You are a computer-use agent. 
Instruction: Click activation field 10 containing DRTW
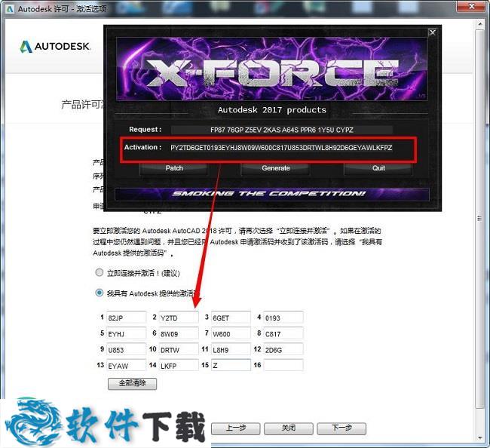click(x=179, y=349)
